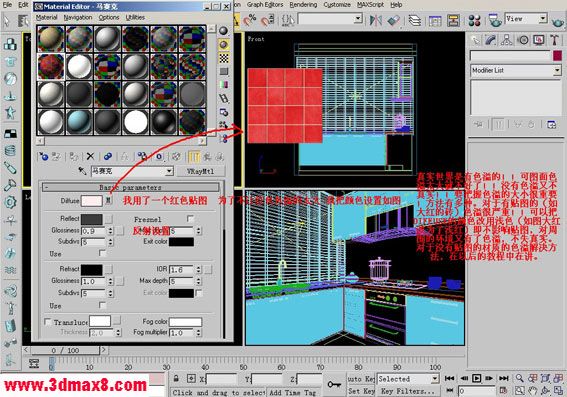Open the material name dropdown
The height and width of the screenshot is (397, 567).
pyautogui.click(x=169, y=171)
